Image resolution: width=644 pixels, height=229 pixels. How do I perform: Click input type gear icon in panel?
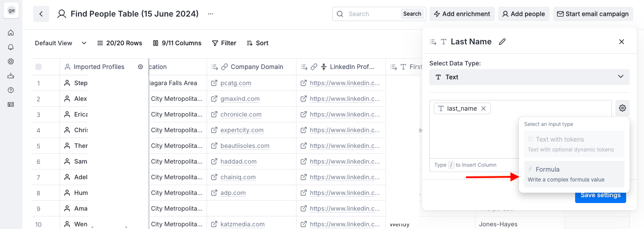click(622, 108)
